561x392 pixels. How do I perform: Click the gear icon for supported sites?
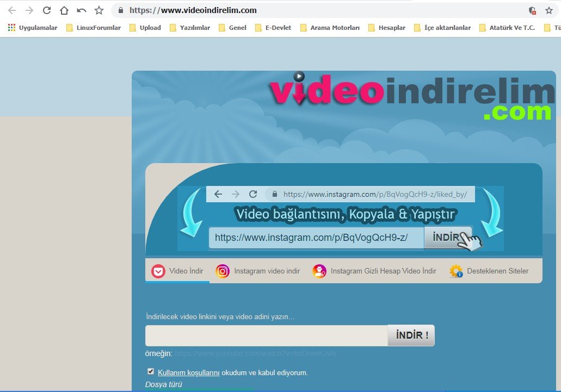point(456,271)
